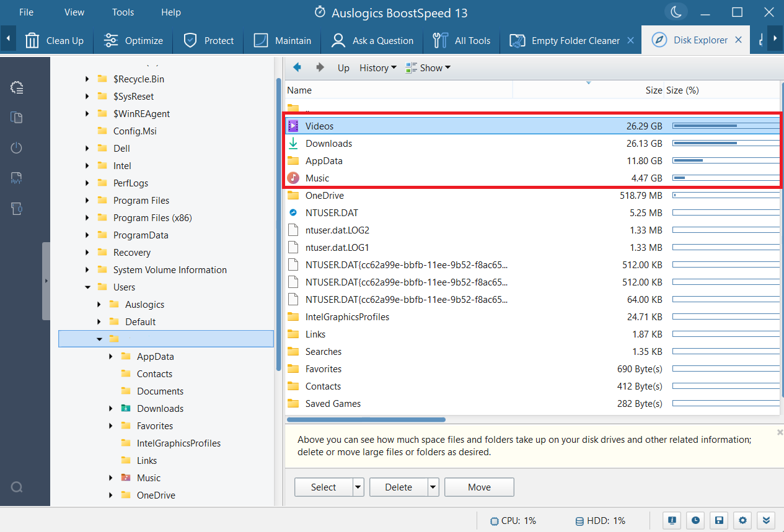Switch to Empty Folder Cleaner tab
This screenshot has width=784, height=532.
click(565, 41)
